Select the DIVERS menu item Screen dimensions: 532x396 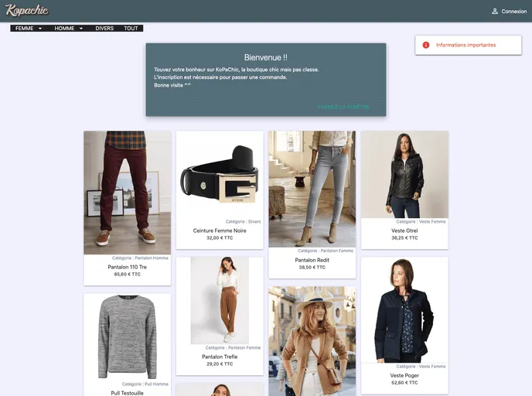pyautogui.click(x=104, y=28)
